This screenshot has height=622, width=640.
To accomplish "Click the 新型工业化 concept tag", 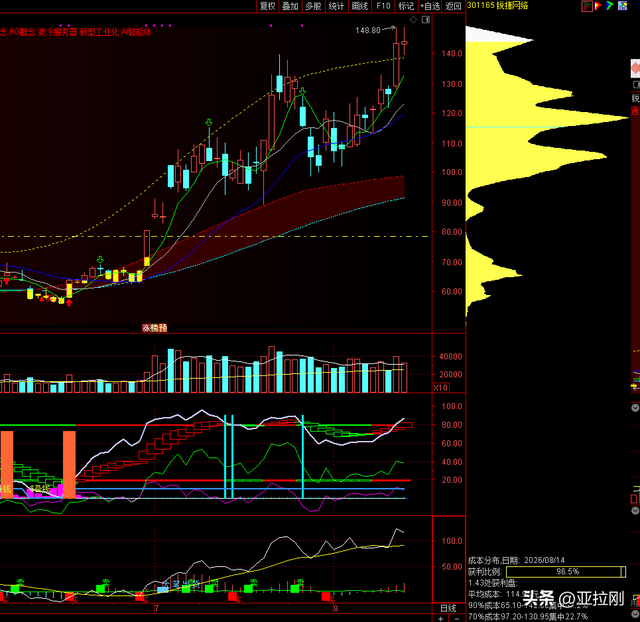I will [x=98, y=32].
